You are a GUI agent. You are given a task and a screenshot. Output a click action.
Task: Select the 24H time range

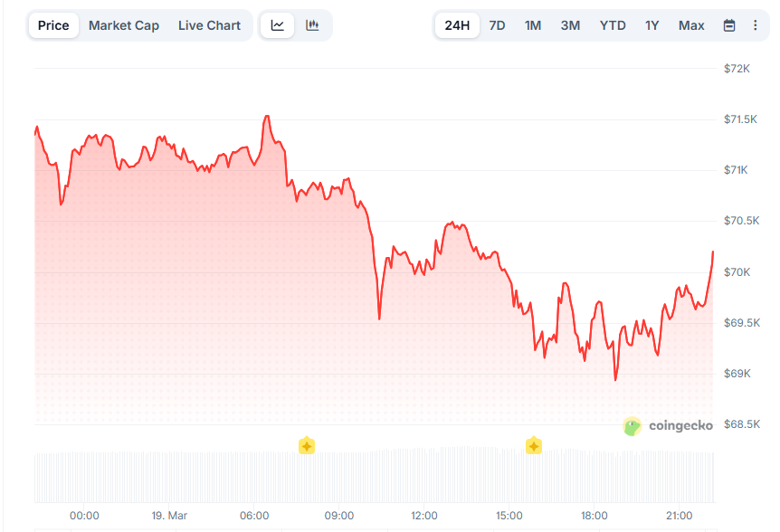tap(458, 25)
